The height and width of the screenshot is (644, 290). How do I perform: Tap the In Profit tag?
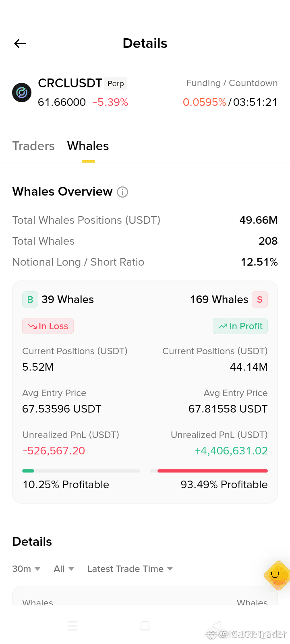(x=240, y=326)
